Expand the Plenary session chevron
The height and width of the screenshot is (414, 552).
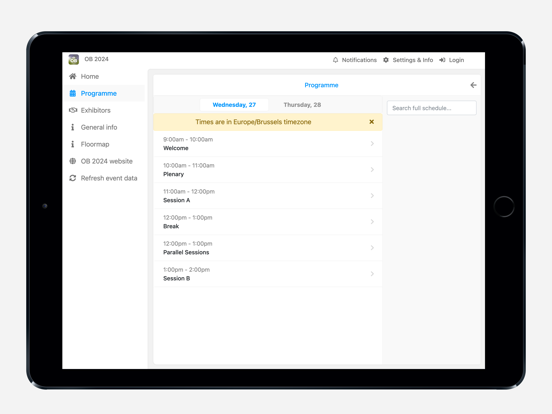[372, 170]
